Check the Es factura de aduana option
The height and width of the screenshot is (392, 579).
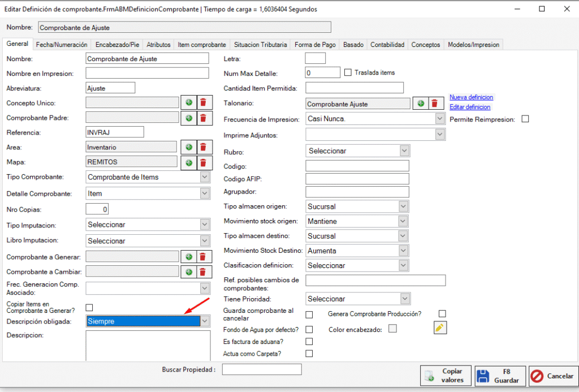pos(309,342)
